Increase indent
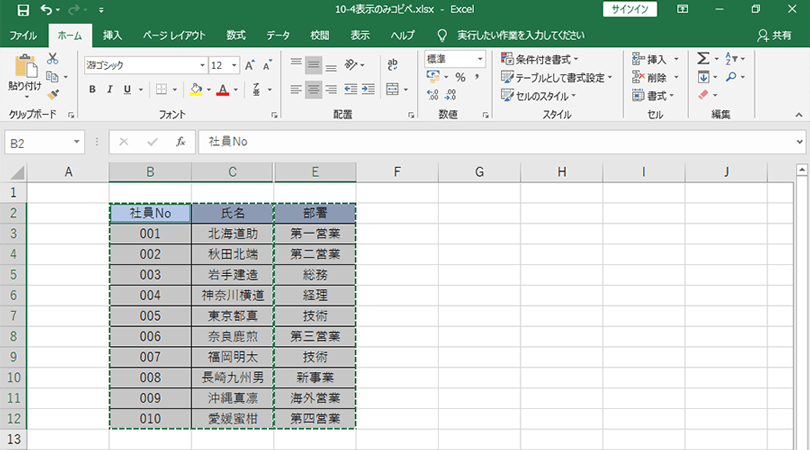The width and height of the screenshot is (810, 450). (368, 89)
